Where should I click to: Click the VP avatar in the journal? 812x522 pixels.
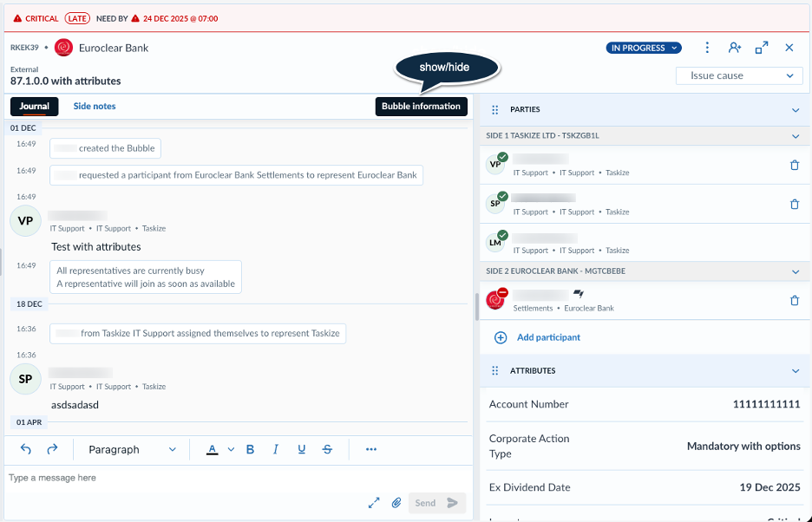[25, 220]
